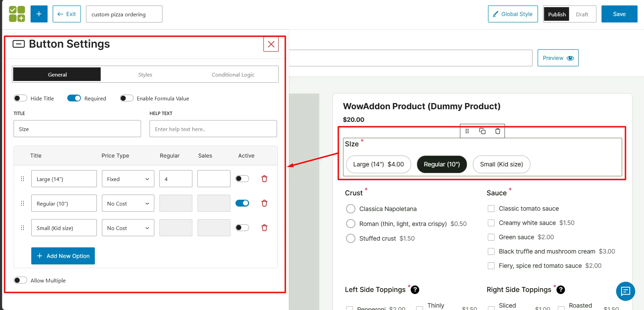
Task: Open the chat bubble in the bottom corner
Action: click(x=625, y=291)
